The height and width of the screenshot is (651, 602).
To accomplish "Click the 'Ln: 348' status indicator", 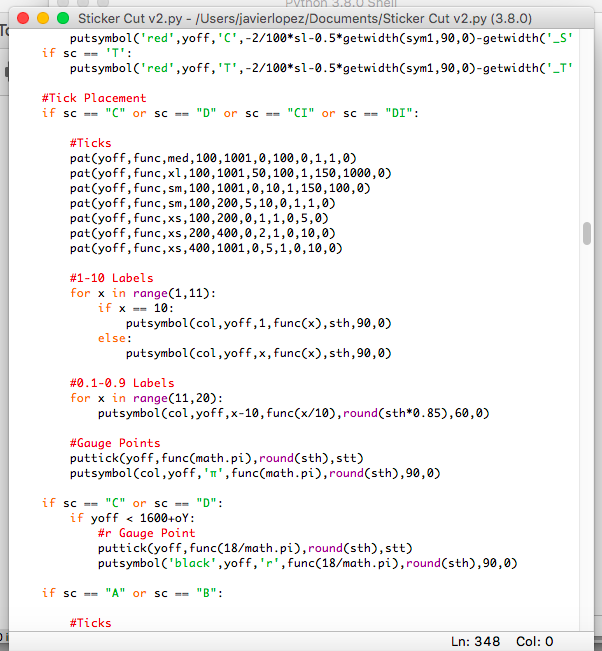I will point(476,641).
